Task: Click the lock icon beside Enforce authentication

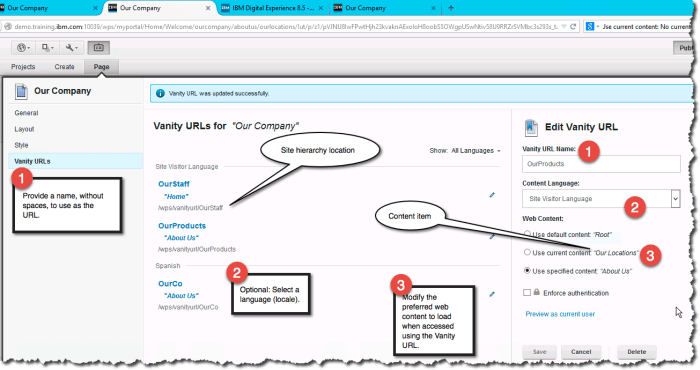Action: click(537, 292)
